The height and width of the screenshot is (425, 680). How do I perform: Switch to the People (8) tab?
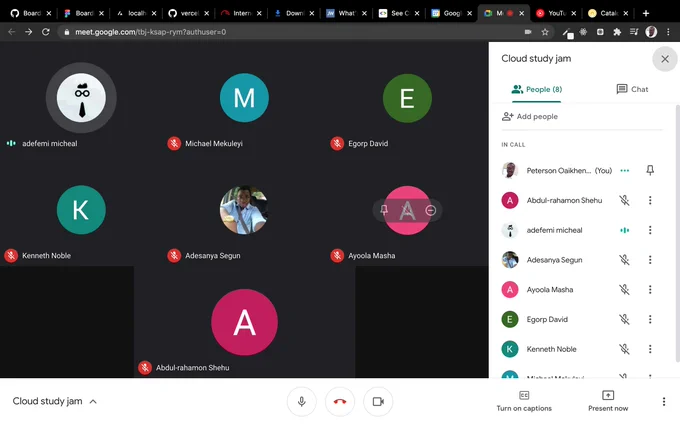(536, 89)
